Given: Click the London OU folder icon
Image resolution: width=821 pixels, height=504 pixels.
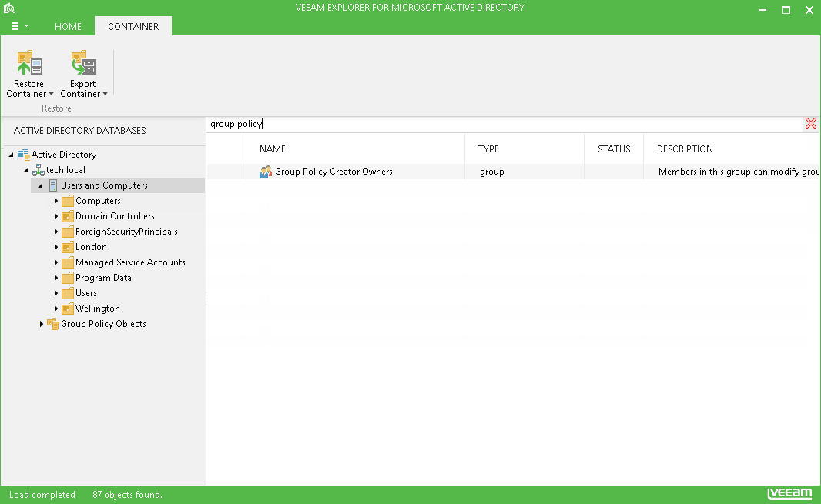Looking at the screenshot, I should click(68, 247).
